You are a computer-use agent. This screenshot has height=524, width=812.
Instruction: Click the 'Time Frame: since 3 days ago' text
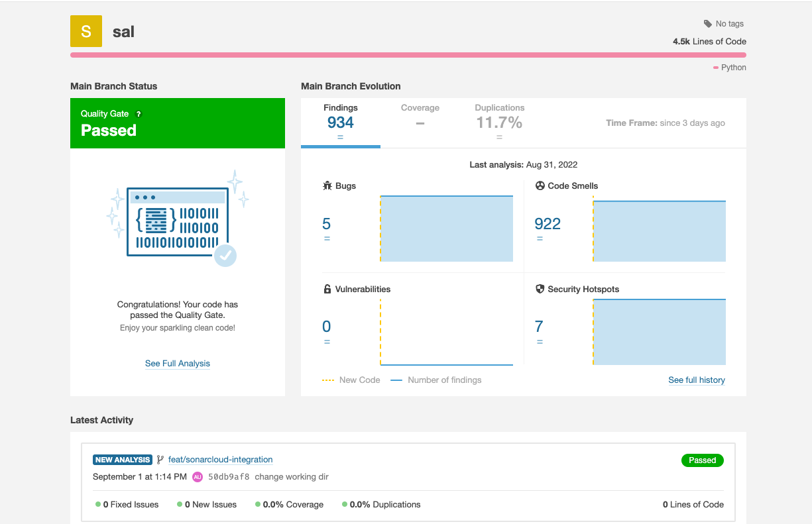click(666, 123)
